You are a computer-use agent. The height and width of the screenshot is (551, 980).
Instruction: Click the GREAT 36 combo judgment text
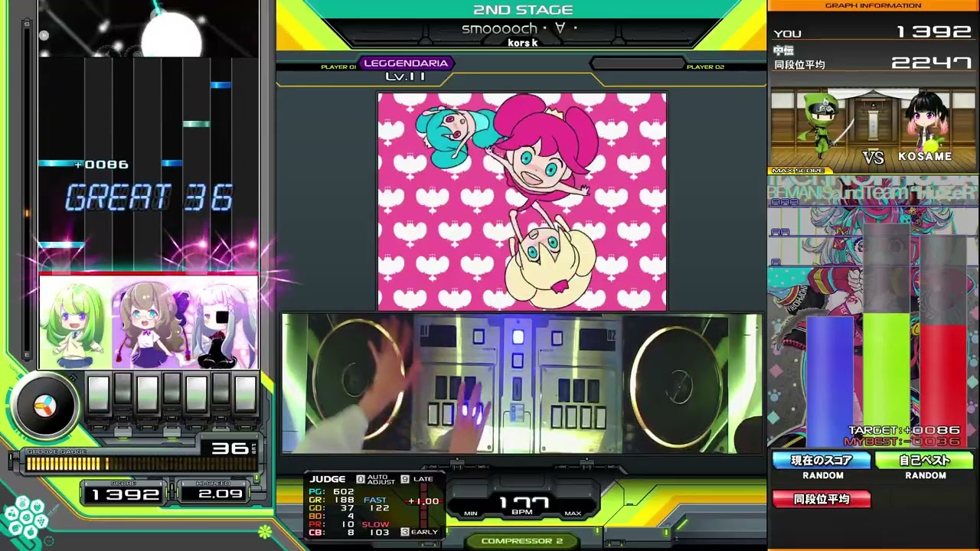click(x=149, y=198)
